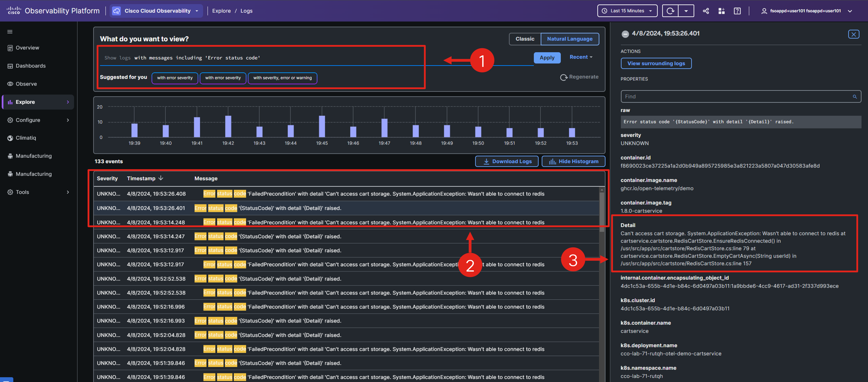This screenshot has width=868, height=382.
Task: Switch to Classic query mode
Action: (x=525, y=39)
